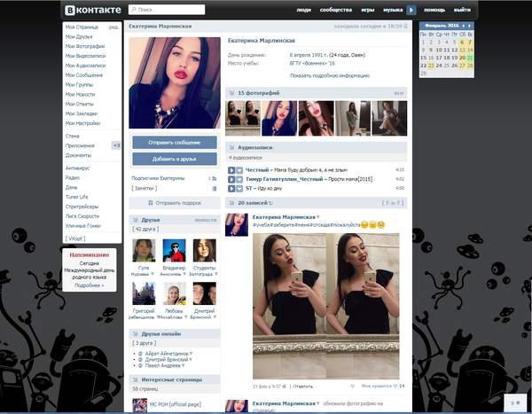Open the VKontakte logo home link

pyautogui.click(x=92, y=10)
